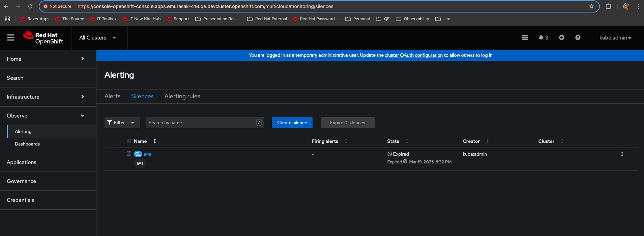This screenshot has width=644, height=236.
Task: Click the SL resource badge icon
Action: coord(138,154)
